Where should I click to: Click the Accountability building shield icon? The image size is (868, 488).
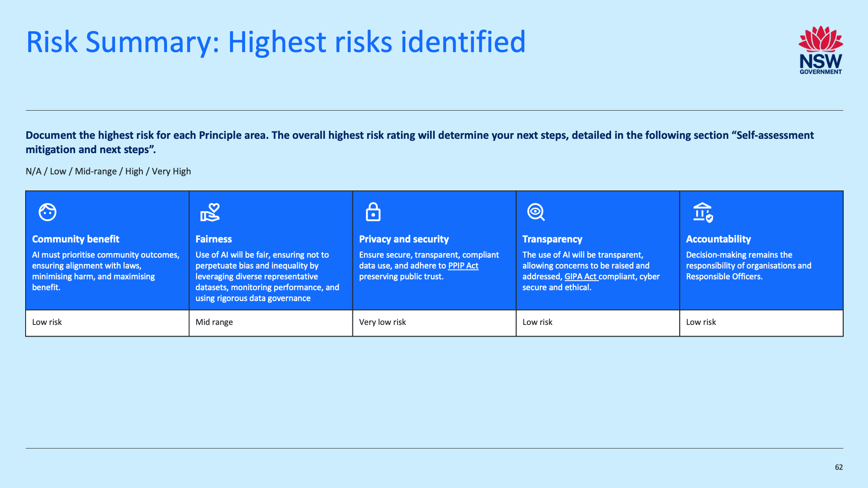703,213
